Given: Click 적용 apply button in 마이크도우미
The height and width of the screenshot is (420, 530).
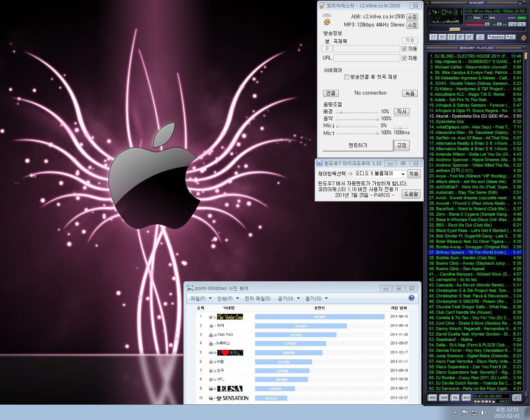Looking at the screenshot, I should (x=414, y=174).
